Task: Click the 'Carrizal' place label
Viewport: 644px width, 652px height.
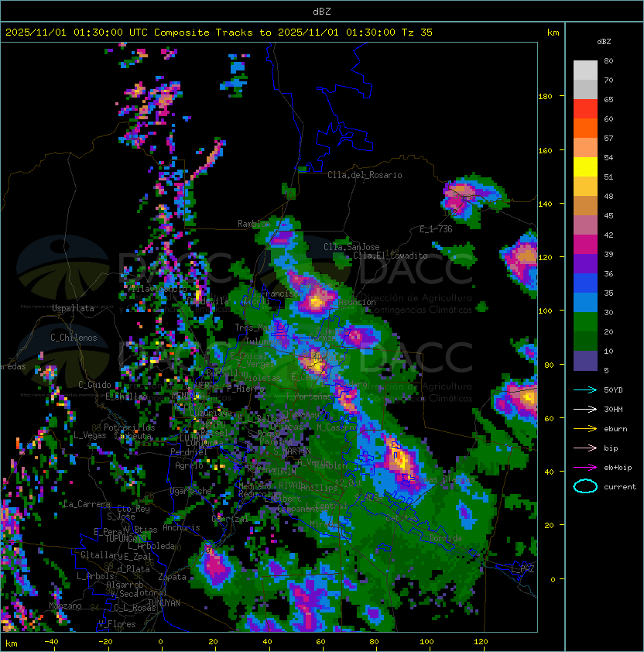Action: click(230, 519)
